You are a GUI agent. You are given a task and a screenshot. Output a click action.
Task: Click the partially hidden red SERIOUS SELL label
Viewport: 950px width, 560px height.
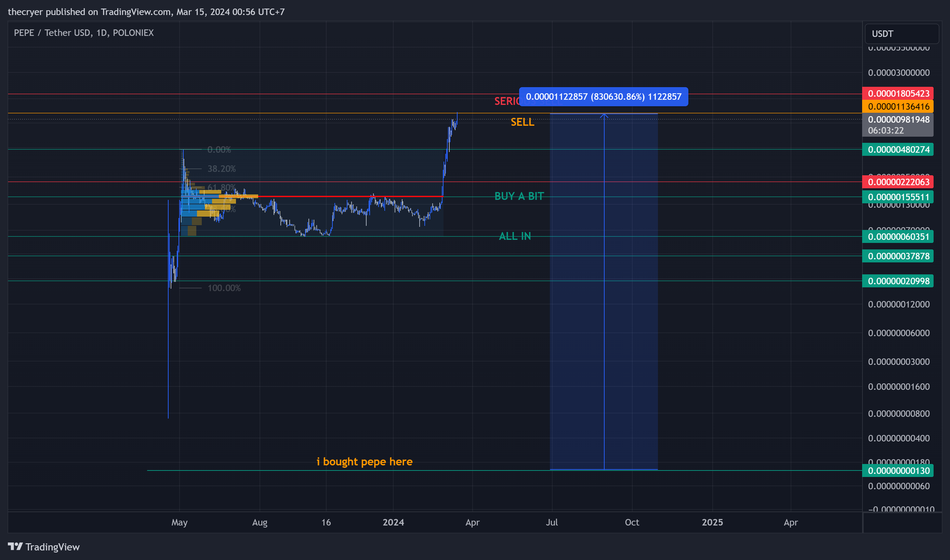click(507, 101)
